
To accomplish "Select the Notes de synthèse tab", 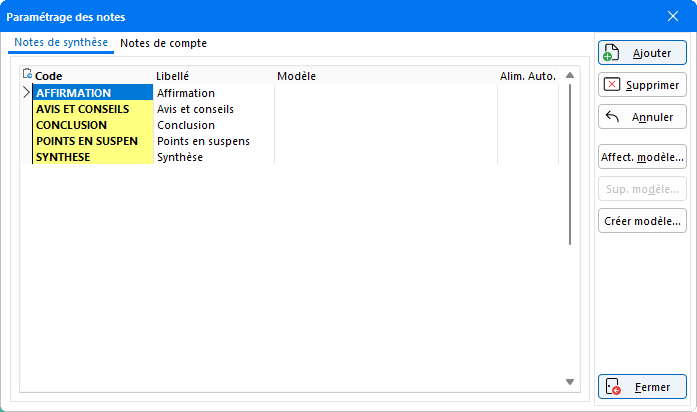I will (x=61, y=44).
